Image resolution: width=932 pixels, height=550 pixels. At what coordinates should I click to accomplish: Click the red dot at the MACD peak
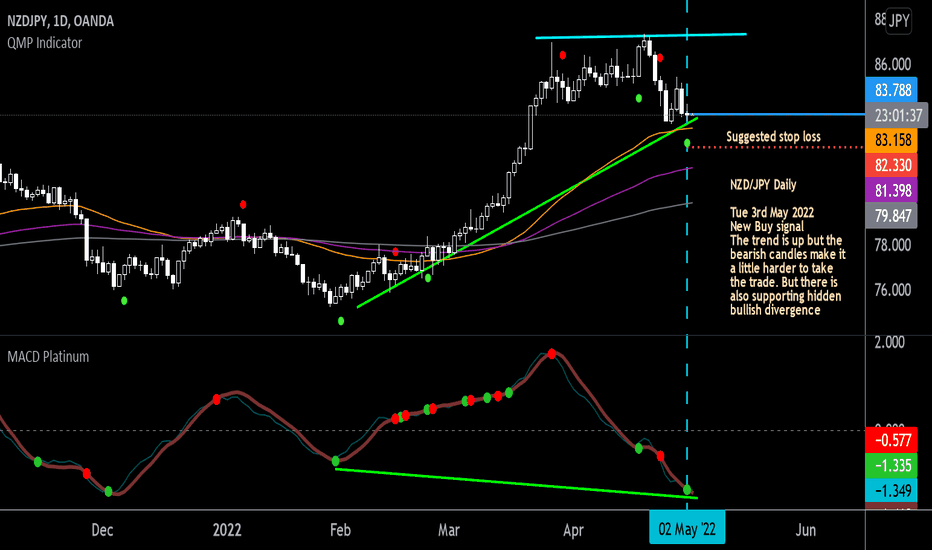point(552,354)
